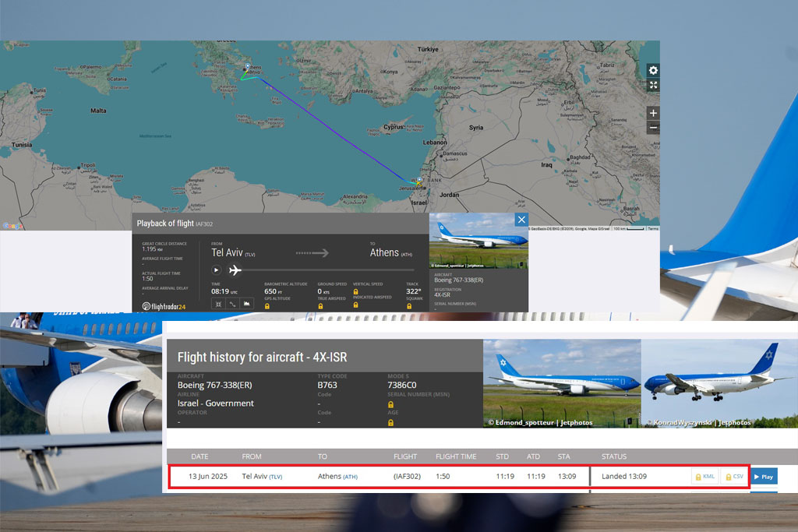Click the flightradar24 logo

click(164, 307)
